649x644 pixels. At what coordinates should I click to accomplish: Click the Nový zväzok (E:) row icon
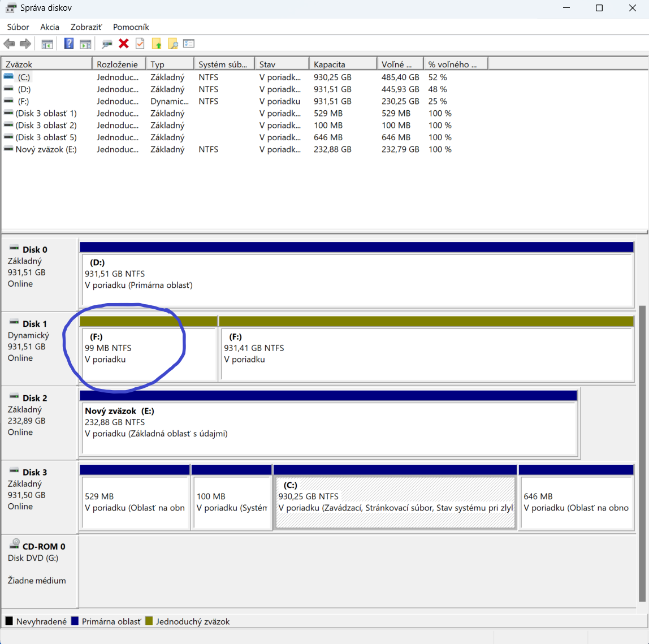click(x=8, y=149)
